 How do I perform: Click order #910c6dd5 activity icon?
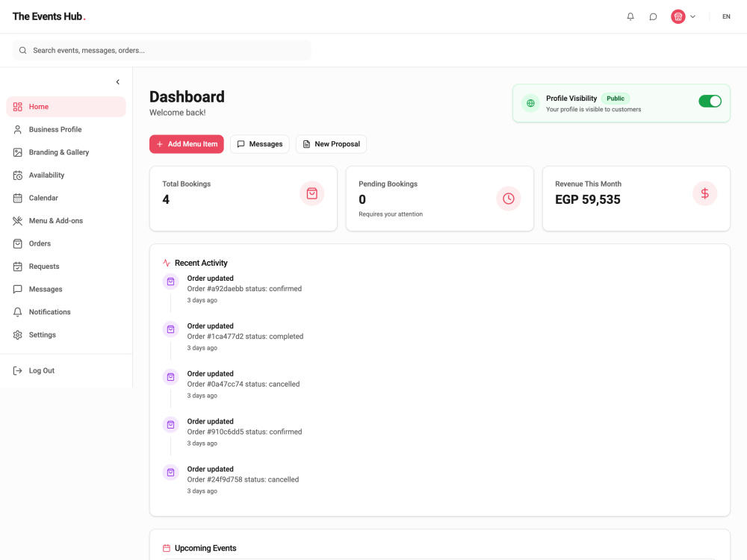coord(170,424)
